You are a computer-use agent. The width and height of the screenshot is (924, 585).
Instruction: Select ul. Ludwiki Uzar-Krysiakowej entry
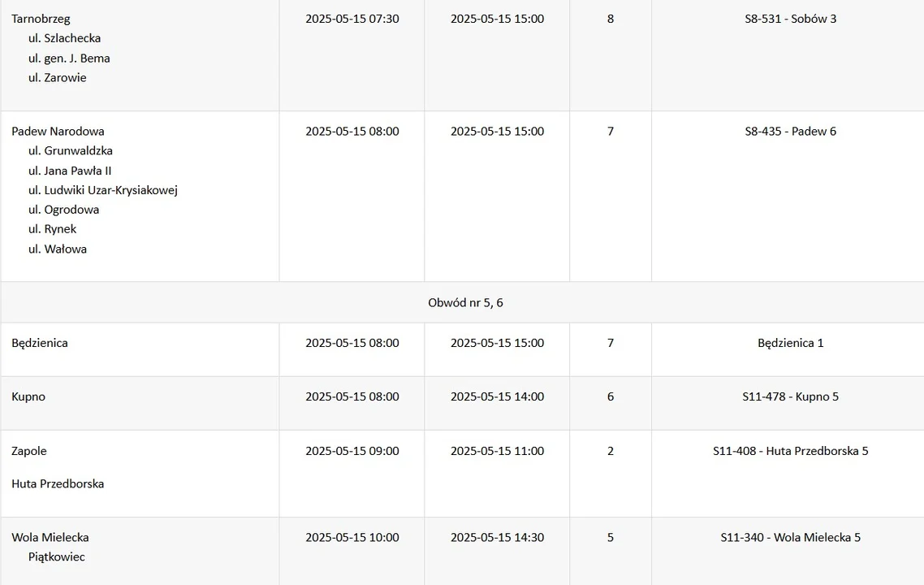tap(103, 190)
